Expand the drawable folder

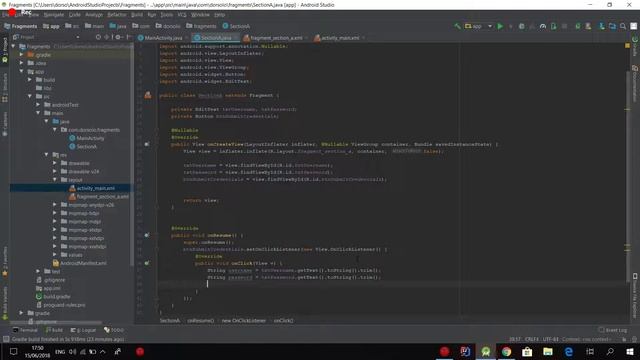[x=54, y=163]
